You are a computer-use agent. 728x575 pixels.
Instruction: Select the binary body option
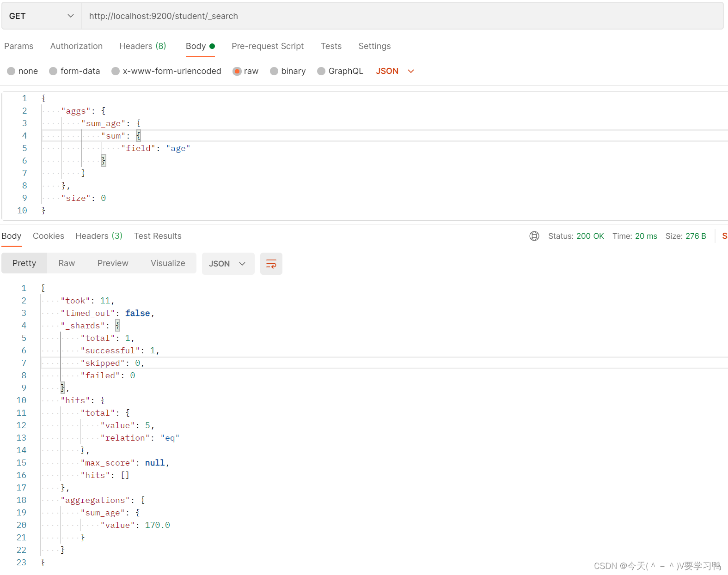tap(288, 71)
